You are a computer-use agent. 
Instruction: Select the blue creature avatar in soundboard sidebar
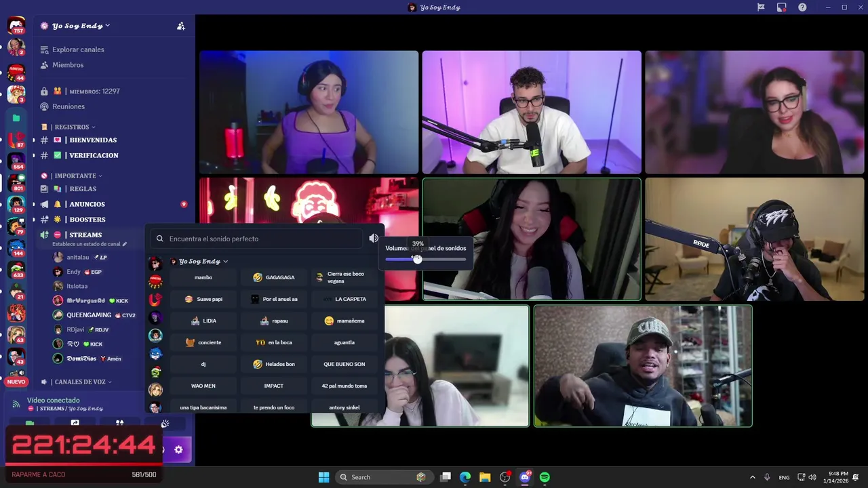(x=155, y=354)
